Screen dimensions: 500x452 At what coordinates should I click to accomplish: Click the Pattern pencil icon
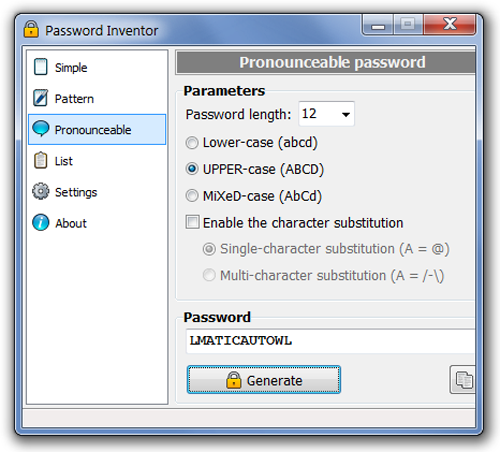click(41, 98)
